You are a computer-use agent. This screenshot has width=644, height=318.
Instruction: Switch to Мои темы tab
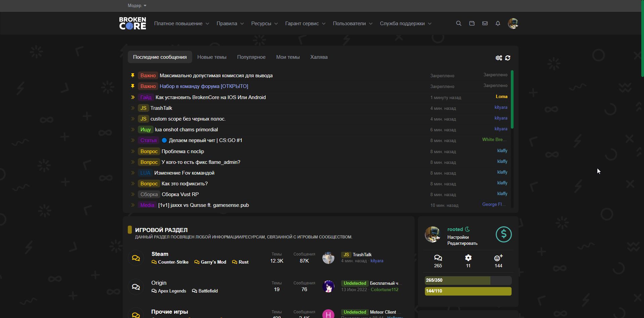288,57
